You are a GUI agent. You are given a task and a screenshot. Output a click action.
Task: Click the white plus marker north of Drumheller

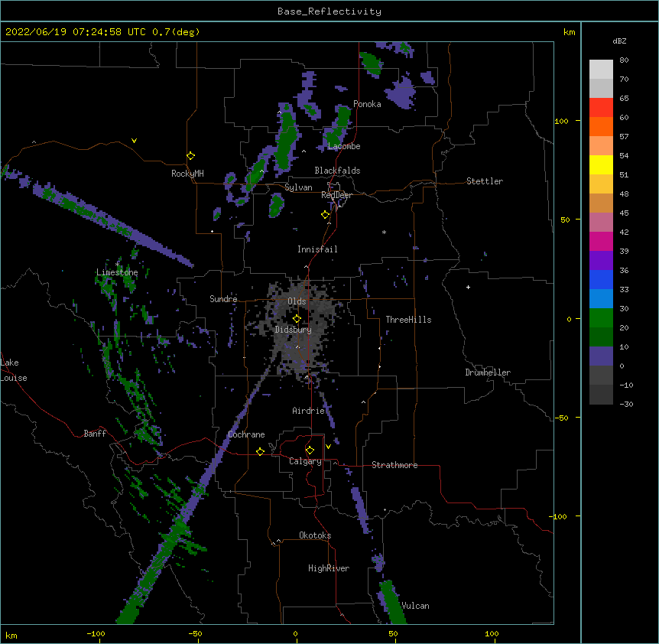(468, 287)
